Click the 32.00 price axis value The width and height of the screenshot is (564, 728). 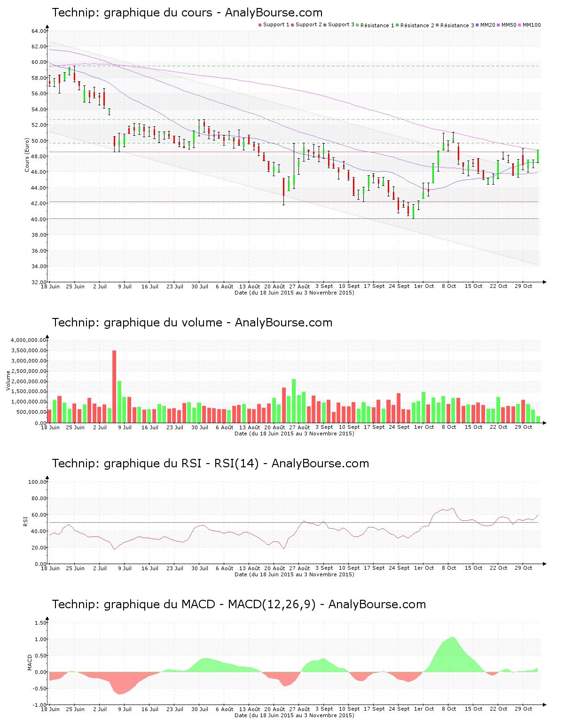click(x=39, y=282)
